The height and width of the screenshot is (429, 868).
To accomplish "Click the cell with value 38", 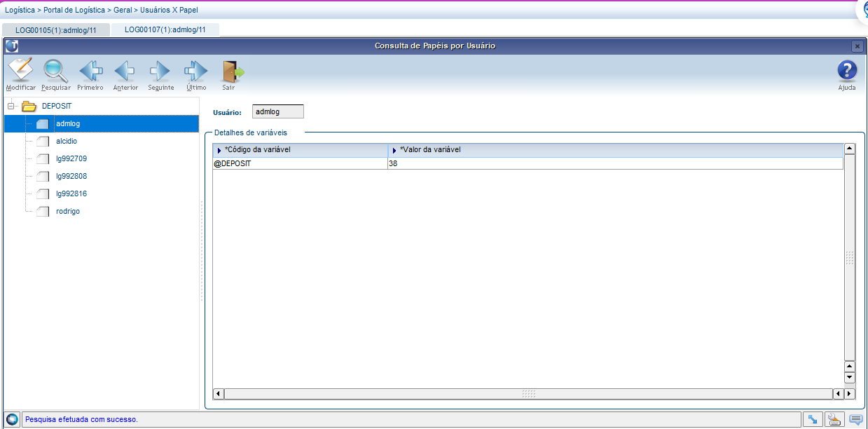I will [614, 163].
